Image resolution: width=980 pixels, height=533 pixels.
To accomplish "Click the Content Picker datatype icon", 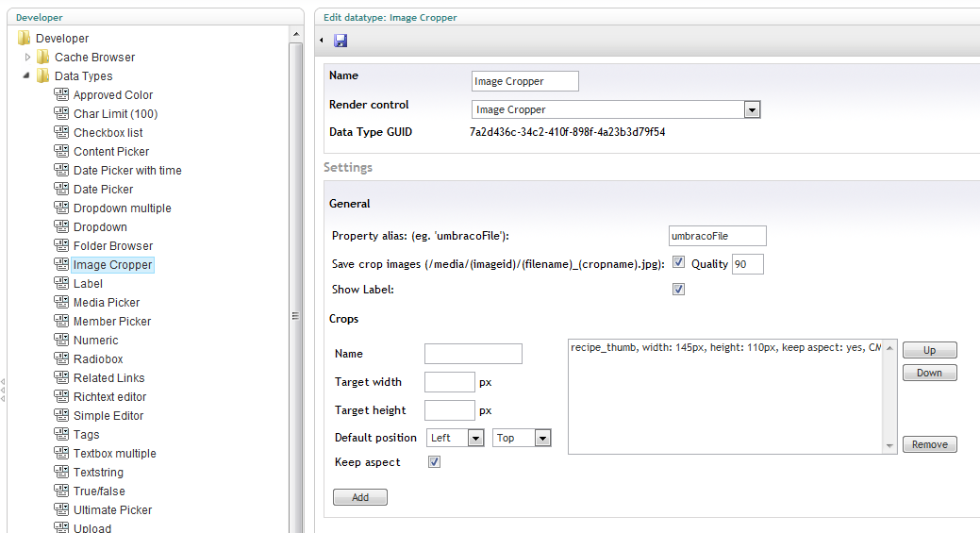I will (x=61, y=151).
